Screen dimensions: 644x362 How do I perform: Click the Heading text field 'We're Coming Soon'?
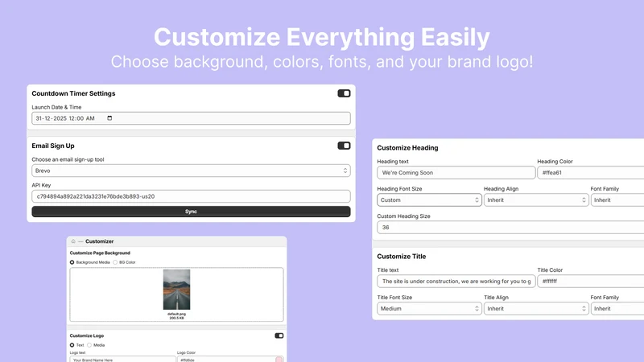(456, 173)
